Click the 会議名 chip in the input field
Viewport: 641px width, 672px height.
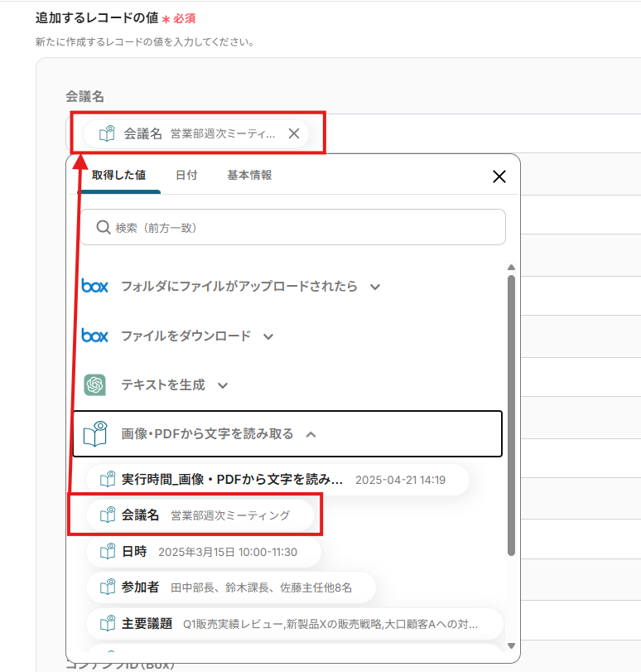(196, 133)
